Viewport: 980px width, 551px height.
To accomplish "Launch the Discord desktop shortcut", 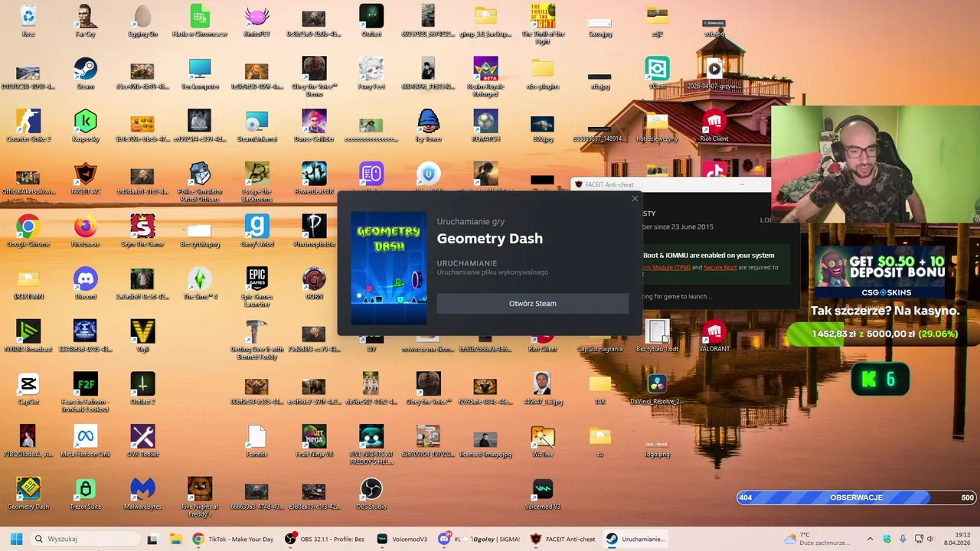I will [x=86, y=283].
